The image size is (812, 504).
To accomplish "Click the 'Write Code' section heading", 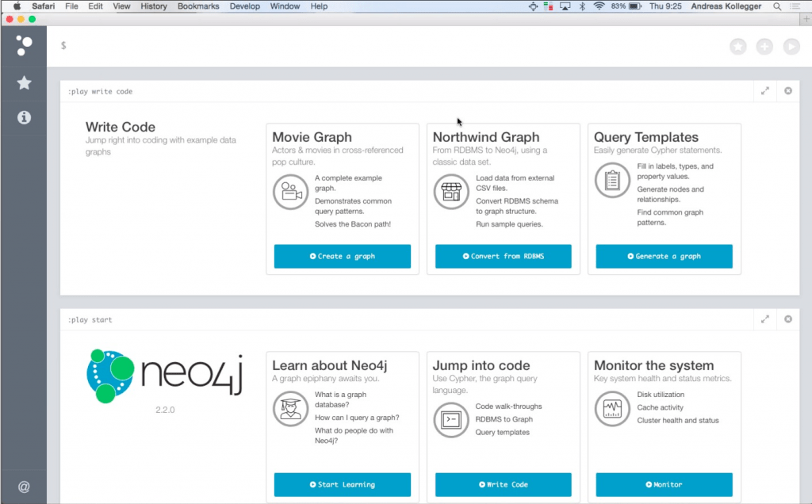I will (x=121, y=127).
